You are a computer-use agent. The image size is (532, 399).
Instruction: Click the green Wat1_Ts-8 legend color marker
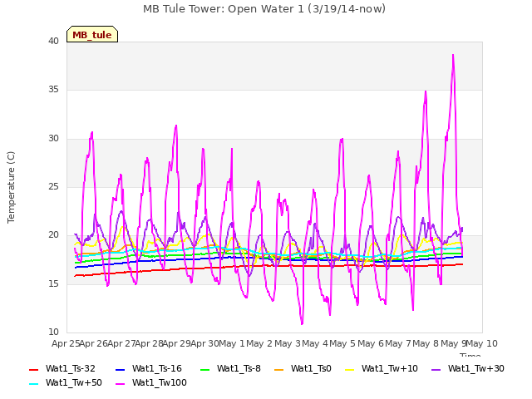tap(205, 369)
